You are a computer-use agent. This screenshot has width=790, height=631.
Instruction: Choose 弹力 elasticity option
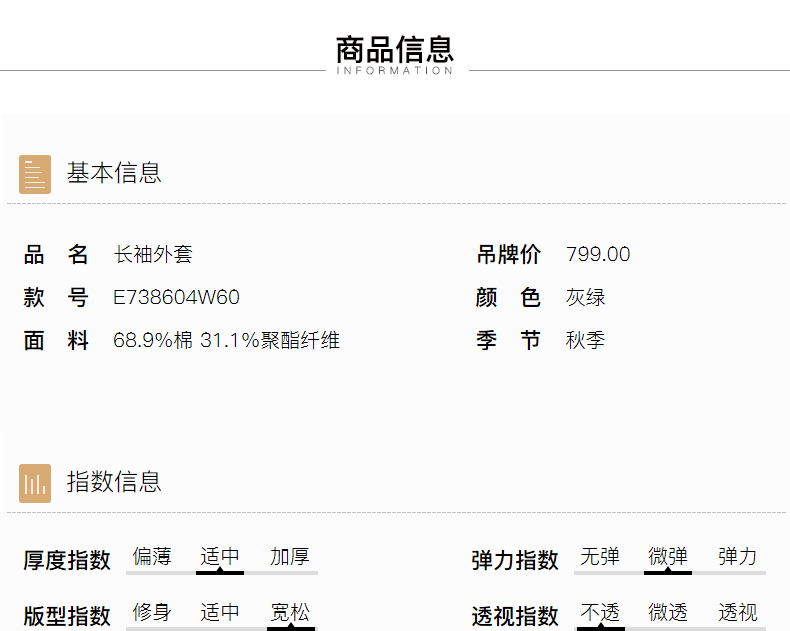coord(738,558)
